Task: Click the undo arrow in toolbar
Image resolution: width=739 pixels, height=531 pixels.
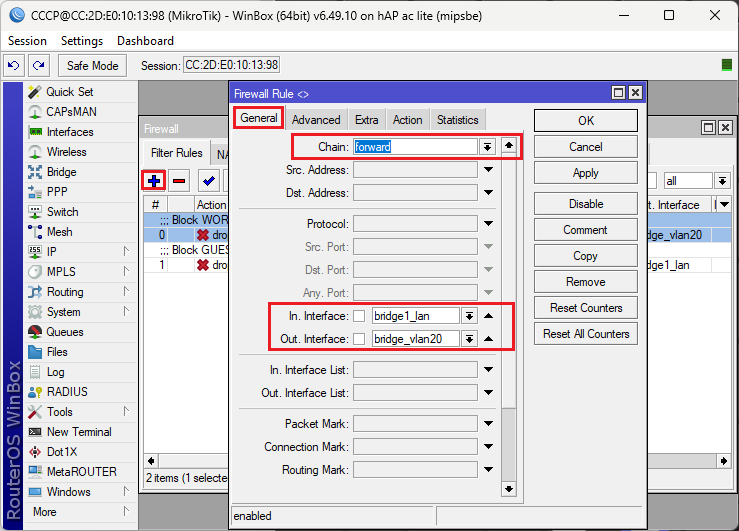Action: coord(14,65)
